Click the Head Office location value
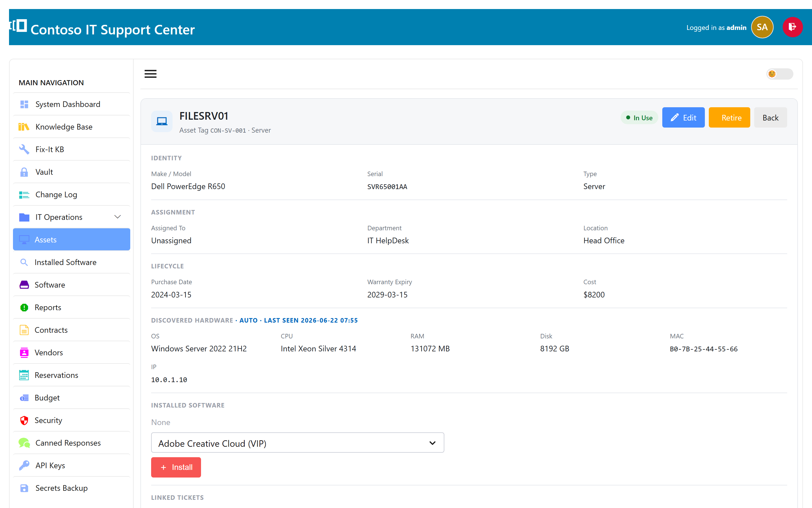 point(604,240)
